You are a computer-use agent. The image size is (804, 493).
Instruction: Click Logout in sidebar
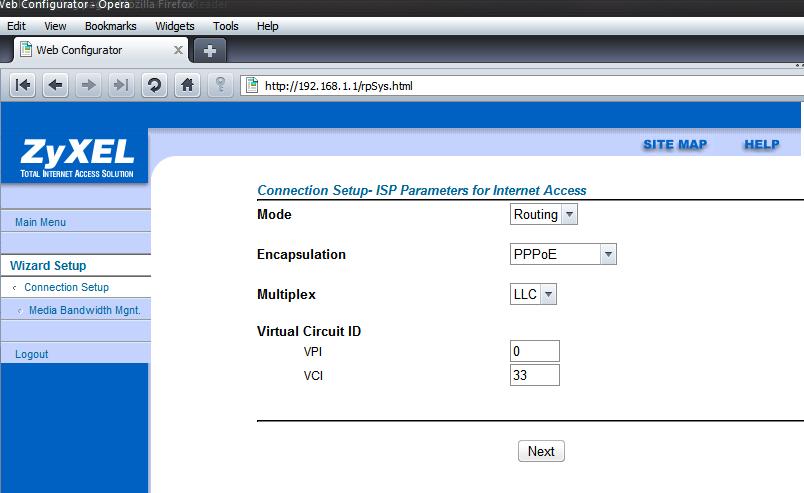pos(31,354)
